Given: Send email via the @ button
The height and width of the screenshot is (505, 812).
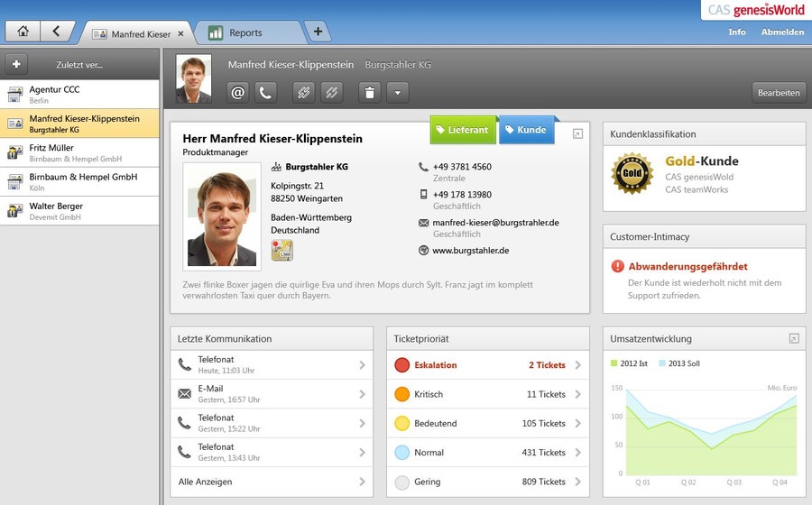Looking at the screenshot, I should tap(237, 93).
